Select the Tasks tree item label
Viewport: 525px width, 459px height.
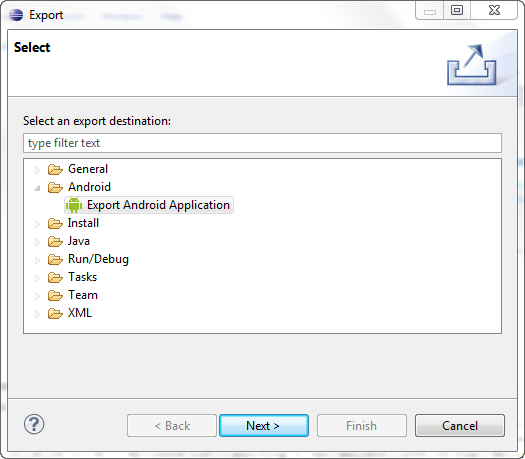tap(82, 277)
